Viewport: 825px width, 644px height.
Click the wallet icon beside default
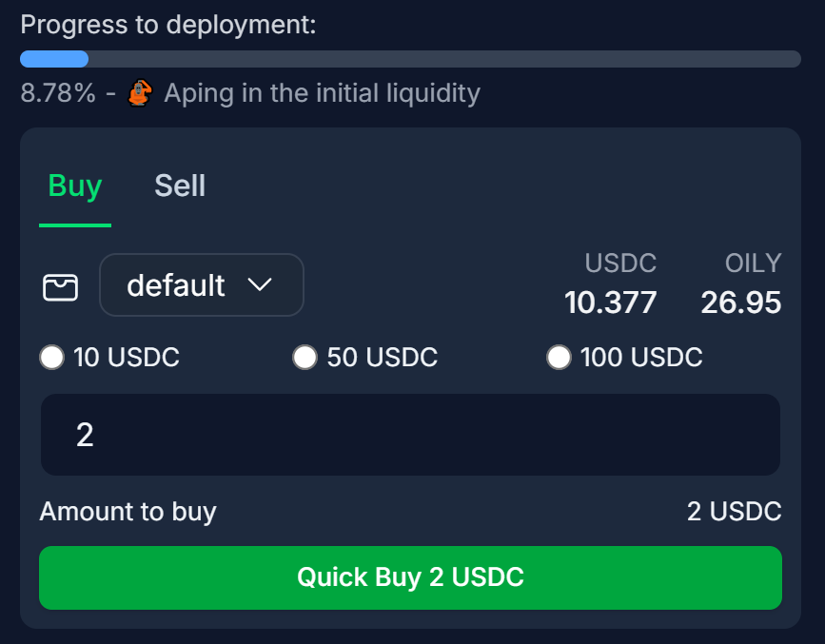click(x=60, y=286)
